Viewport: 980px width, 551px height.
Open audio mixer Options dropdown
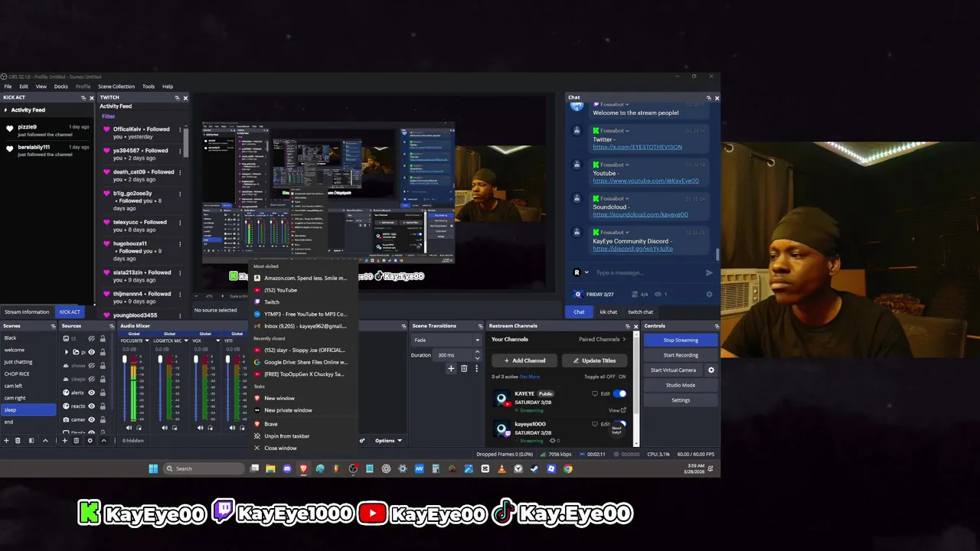click(388, 441)
